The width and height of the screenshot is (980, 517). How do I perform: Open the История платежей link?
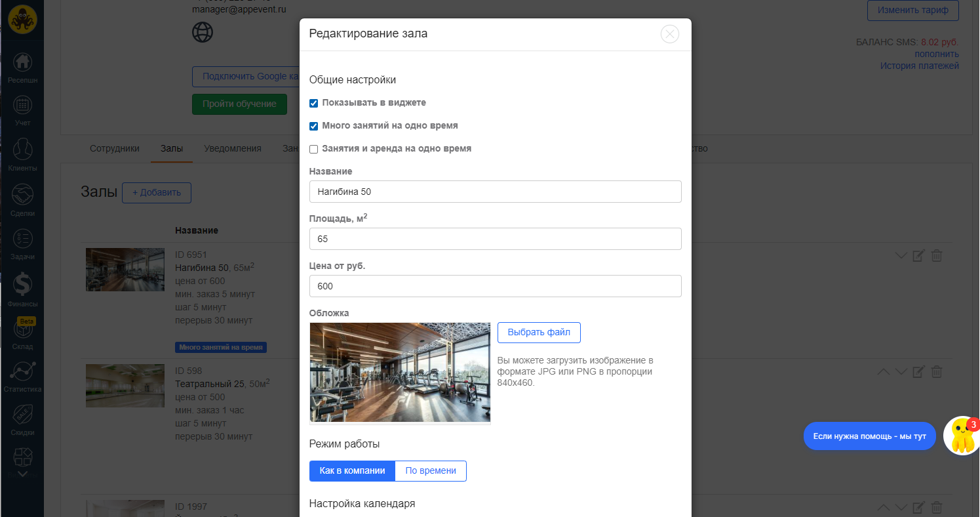click(x=919, y=66)
